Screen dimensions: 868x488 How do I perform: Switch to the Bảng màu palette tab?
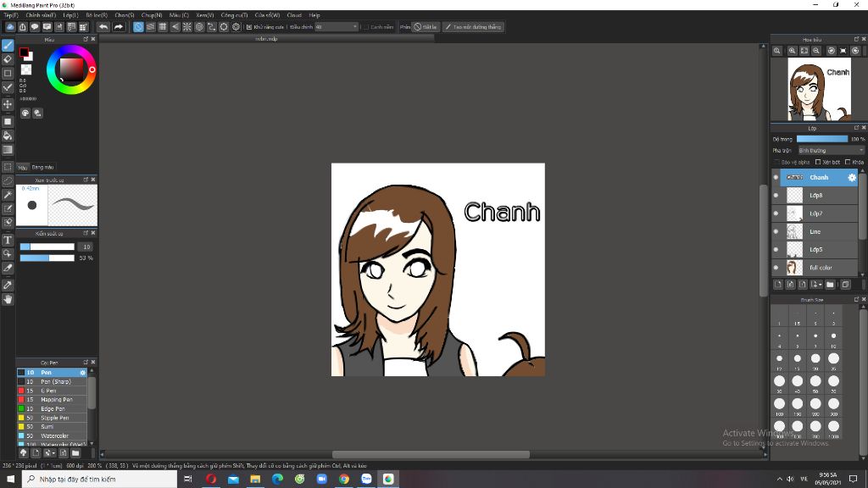tap(42, 167)
